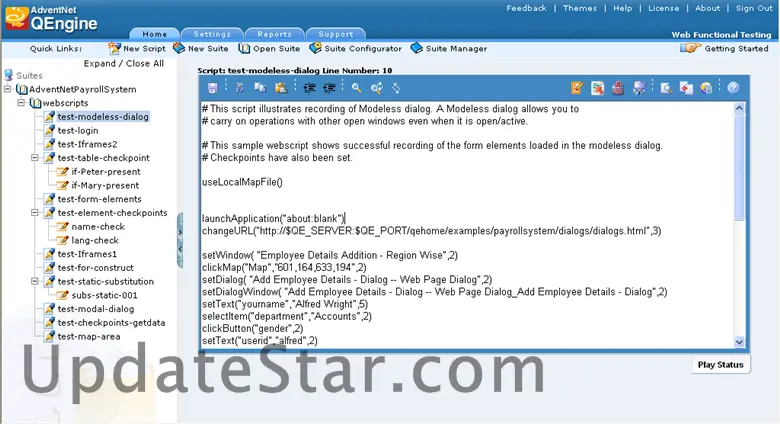
Task: Click the Save script icon in editor toolbar
Action: click(x=212, y=88)
